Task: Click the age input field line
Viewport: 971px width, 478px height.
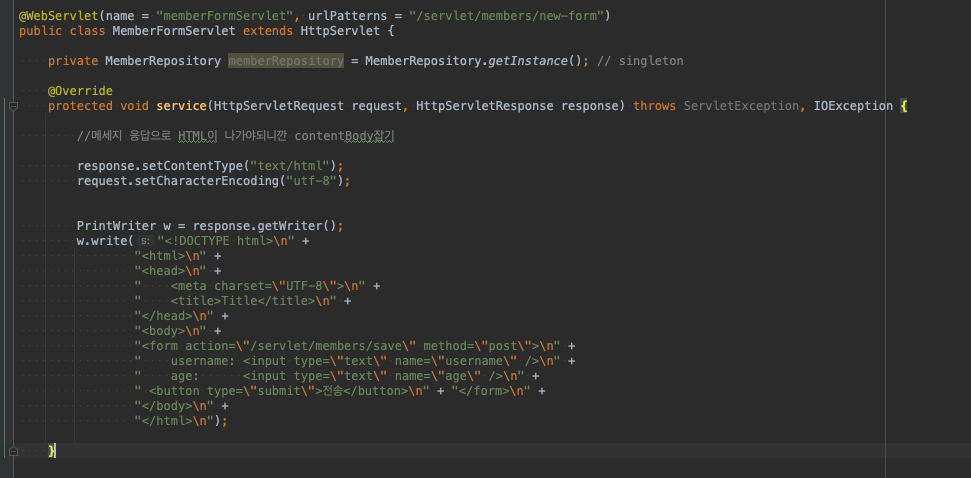Action: point(329,376)
